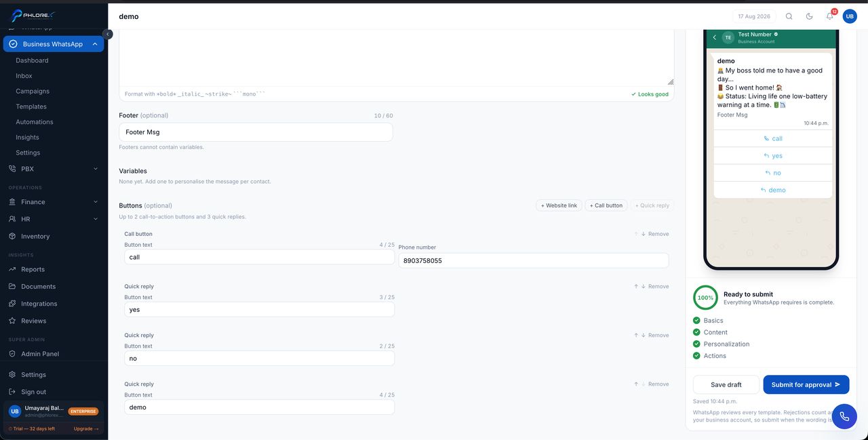Click the TE avatar in phone preview
Image resolution: width=868 pixels, height=440 pixels.
pyautogui.click(x=728, y=38)
